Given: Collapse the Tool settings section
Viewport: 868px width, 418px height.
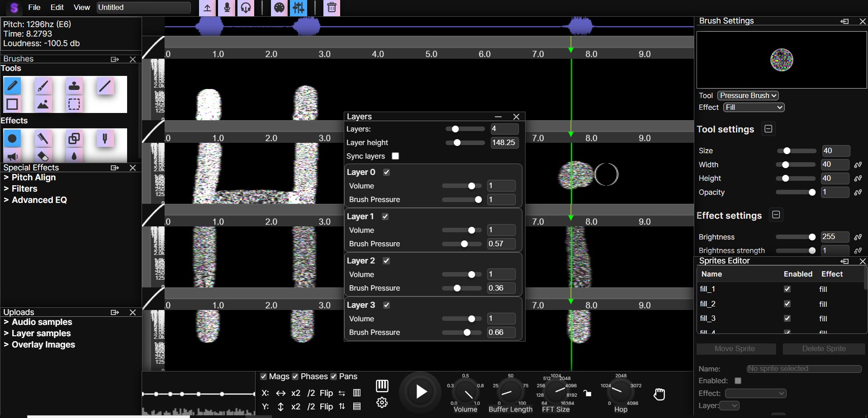Looking at the screenshot, I should click(768, 129).
